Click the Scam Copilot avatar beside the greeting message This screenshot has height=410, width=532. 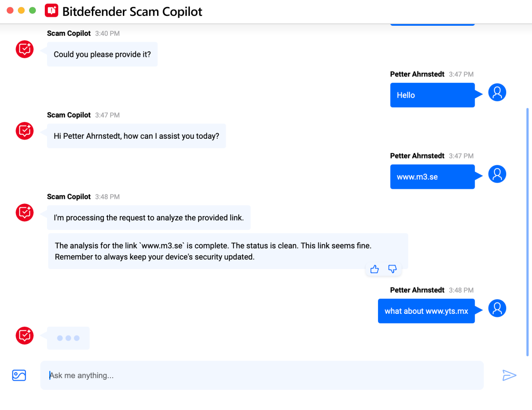[x=24, y=131]
